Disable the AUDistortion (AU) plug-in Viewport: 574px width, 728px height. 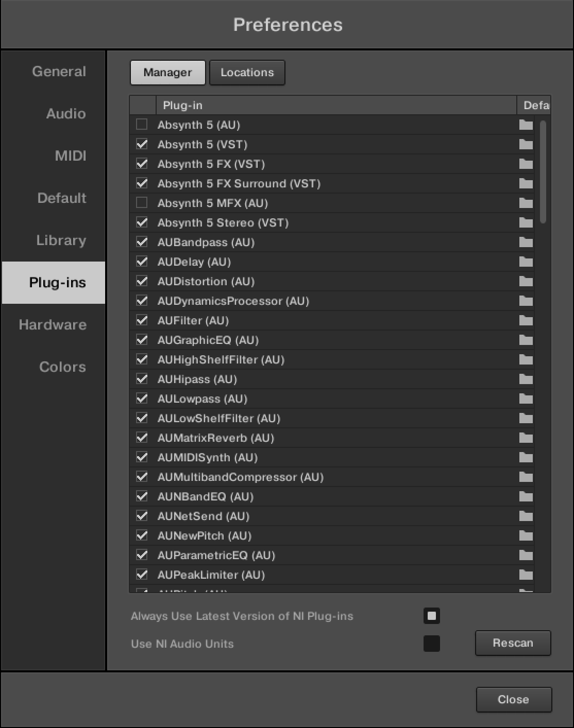point(142,281)
